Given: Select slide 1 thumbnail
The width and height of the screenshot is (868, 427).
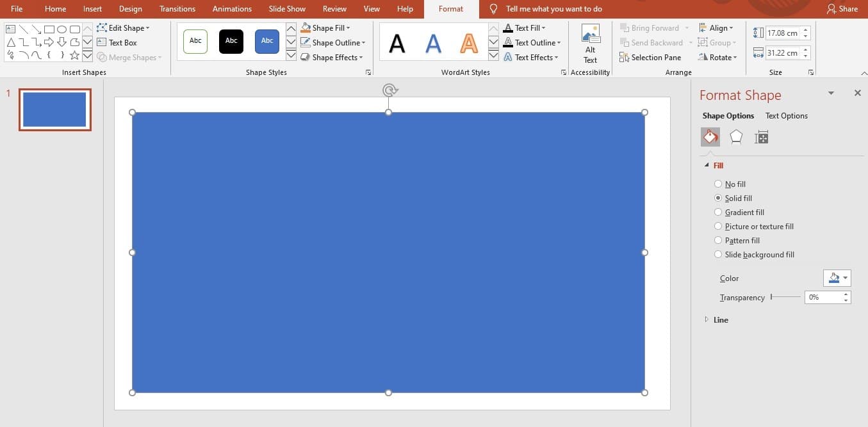Looking at the screenshot, I should [54, 109].
